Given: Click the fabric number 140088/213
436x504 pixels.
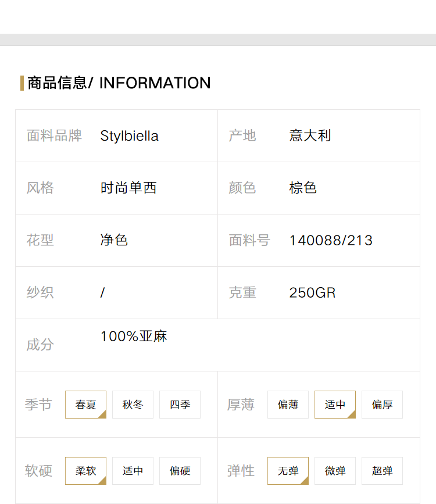Looking at the screenshot, I should 331,241.
